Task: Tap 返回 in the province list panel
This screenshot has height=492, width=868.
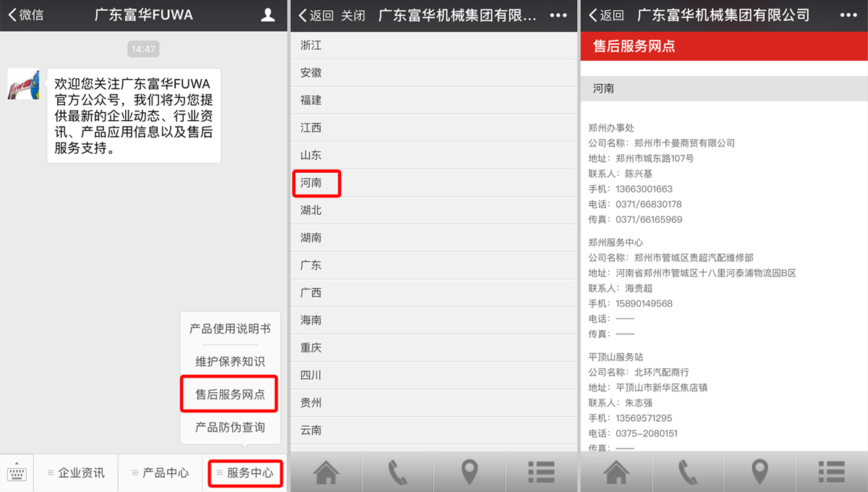Action: coord(316,15)
